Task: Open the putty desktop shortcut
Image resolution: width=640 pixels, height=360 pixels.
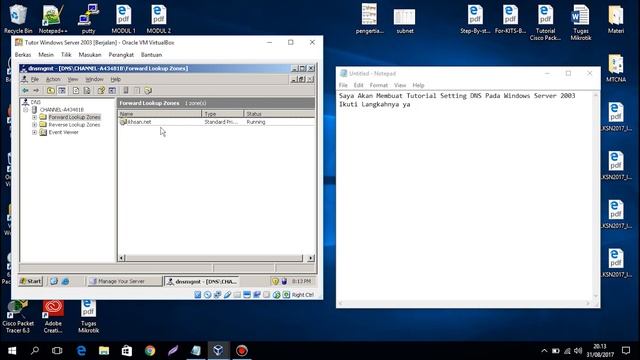Action: pos(88,19)
